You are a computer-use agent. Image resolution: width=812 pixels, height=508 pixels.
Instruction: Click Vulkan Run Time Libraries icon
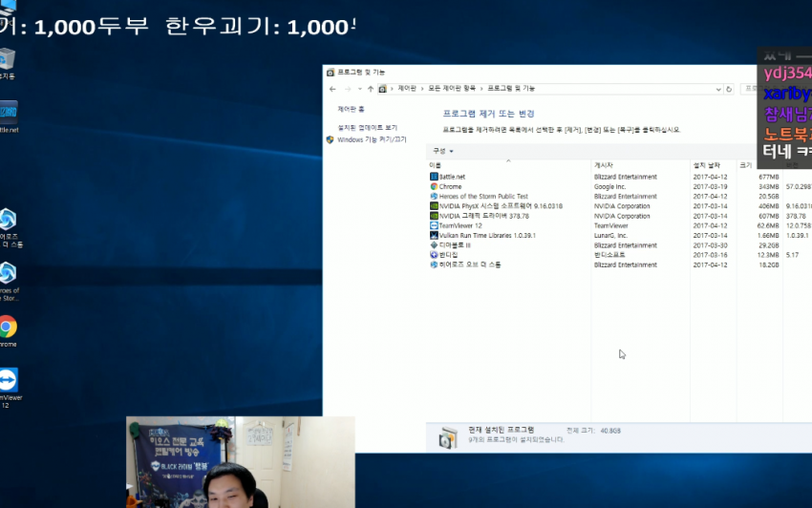pyautogui.click(x=434, y=235)
